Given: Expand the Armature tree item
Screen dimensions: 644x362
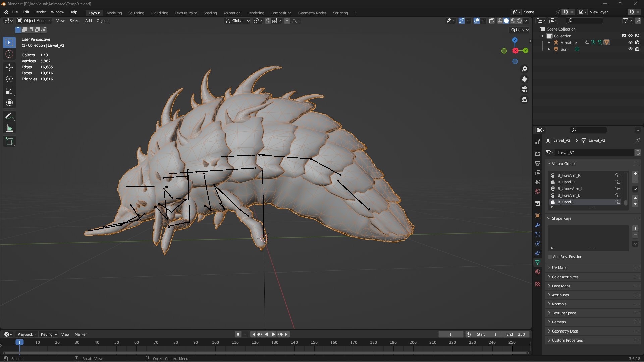Looking at the screenshot, I should [549, 42].
